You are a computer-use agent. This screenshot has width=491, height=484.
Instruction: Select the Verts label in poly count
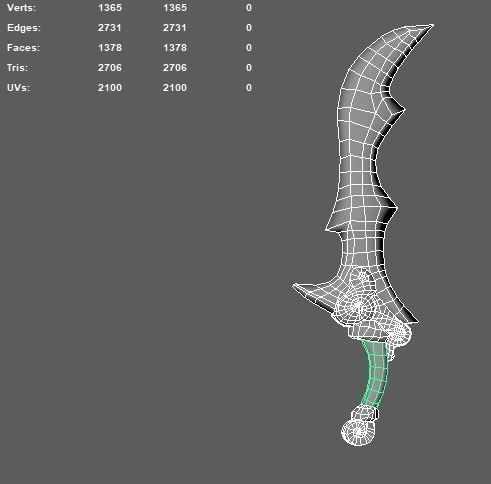point(21,8)
